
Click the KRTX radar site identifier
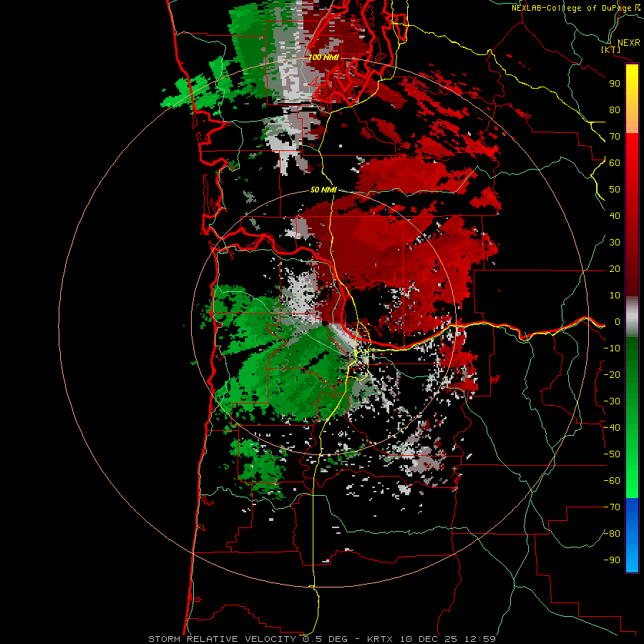[x=380, y=639]
